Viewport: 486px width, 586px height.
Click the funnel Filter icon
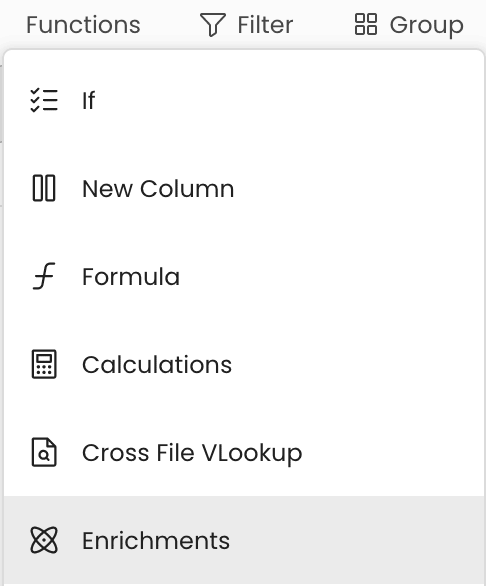[x=213, y=25]
